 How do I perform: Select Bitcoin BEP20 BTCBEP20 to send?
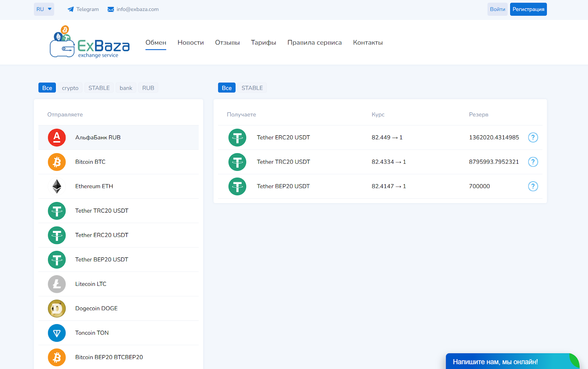[118, 357]
